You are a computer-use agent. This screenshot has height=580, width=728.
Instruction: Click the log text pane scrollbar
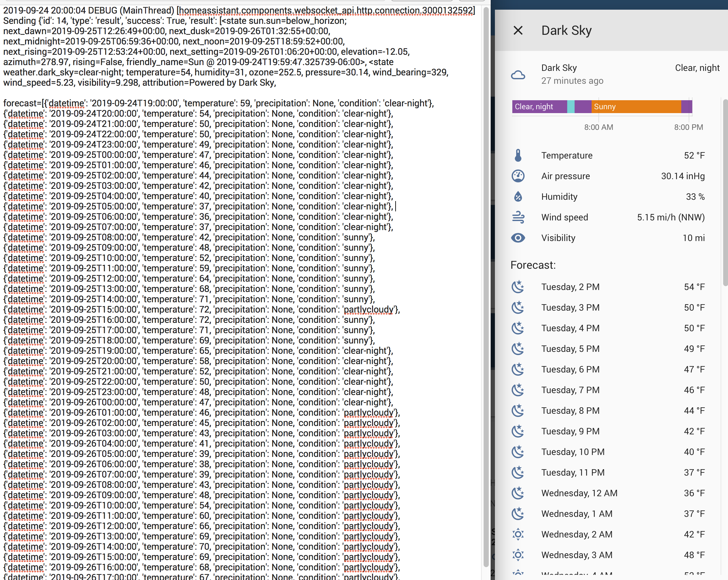pos(486,287)
